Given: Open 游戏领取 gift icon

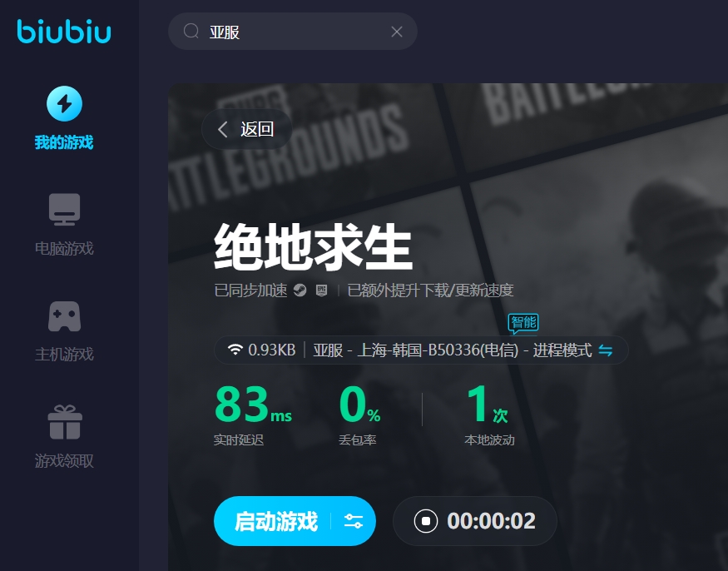Looking at the screenshot, I should tap(65, 422).
